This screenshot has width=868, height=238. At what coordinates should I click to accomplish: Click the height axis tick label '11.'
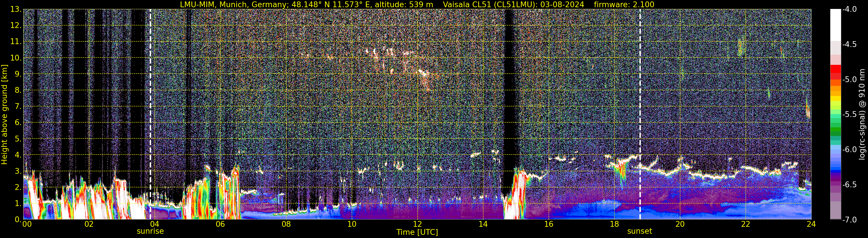16,42
